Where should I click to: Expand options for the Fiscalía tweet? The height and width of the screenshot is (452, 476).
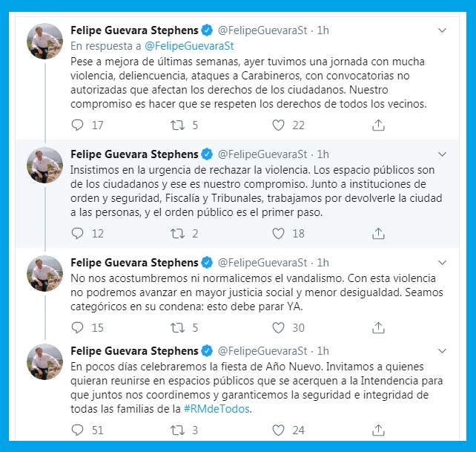coord(443,154)
